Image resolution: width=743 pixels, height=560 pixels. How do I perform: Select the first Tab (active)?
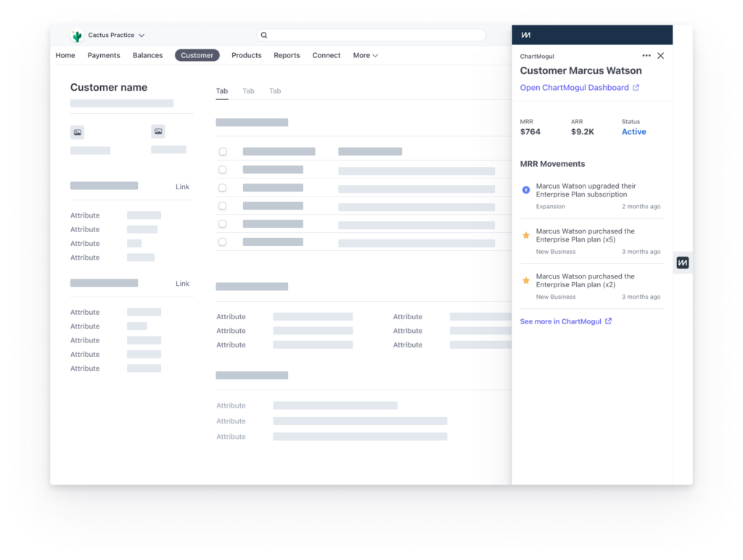click(x=222, y=91)
